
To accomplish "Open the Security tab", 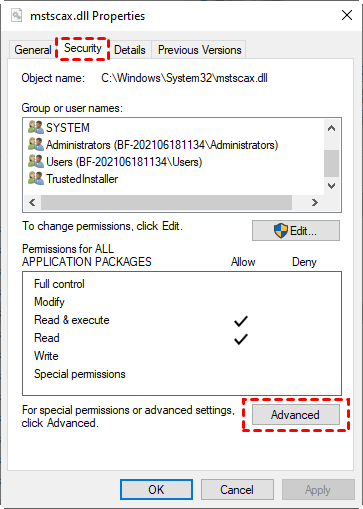I will point(83,48).
